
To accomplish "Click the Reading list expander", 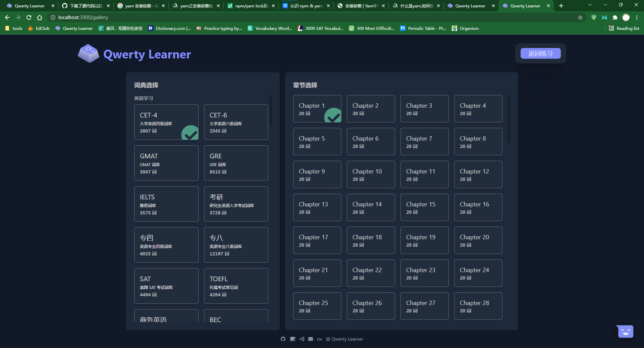I will 624,28.
